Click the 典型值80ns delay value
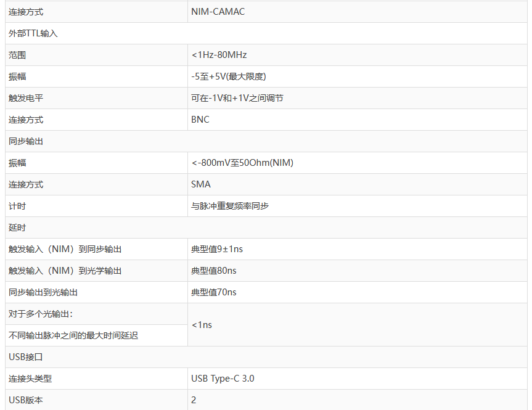 point(214,271)
